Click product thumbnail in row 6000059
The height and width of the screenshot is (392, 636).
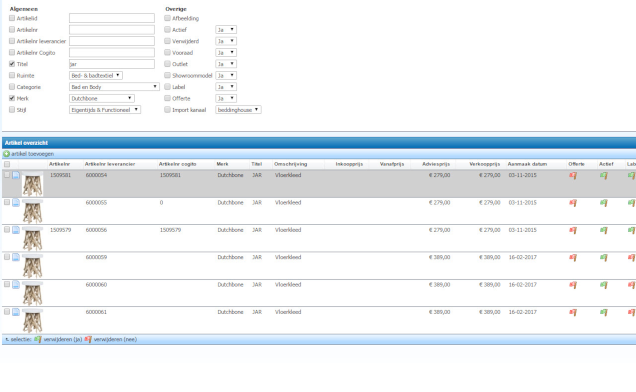coord(32,266)
